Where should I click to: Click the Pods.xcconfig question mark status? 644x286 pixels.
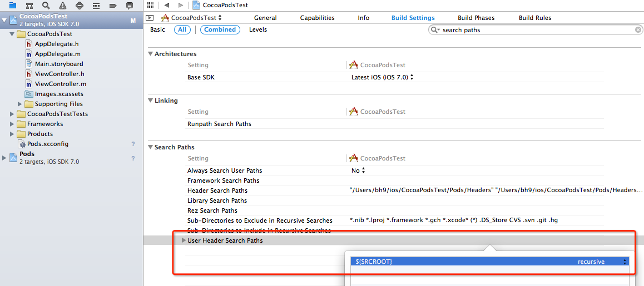(133, 144)
